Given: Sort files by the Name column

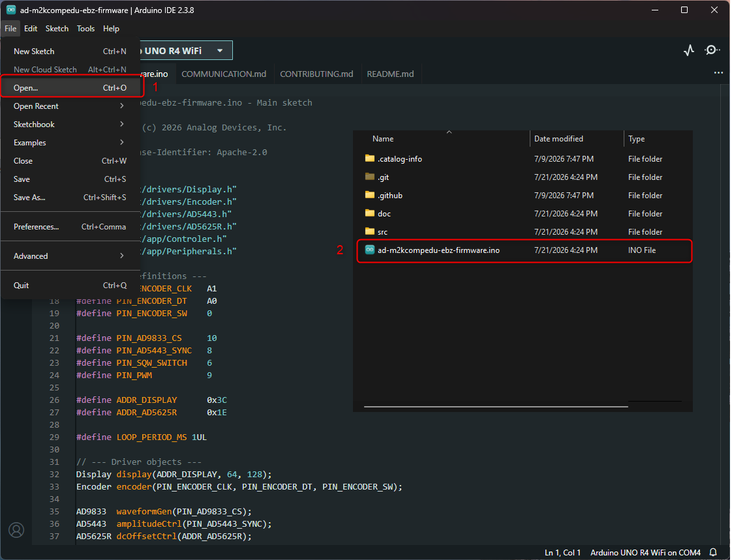Looking at the screenshot, I should coord(383,139).
